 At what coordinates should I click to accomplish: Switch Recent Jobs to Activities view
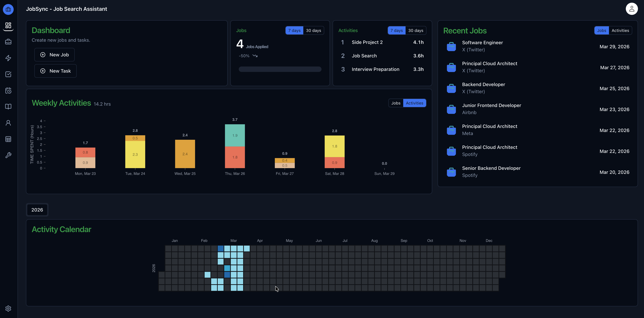621,30
